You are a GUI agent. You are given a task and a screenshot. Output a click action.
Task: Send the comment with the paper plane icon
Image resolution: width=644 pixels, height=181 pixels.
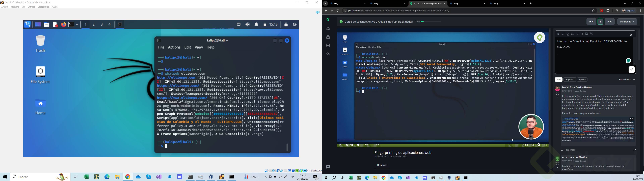point(631,70)
